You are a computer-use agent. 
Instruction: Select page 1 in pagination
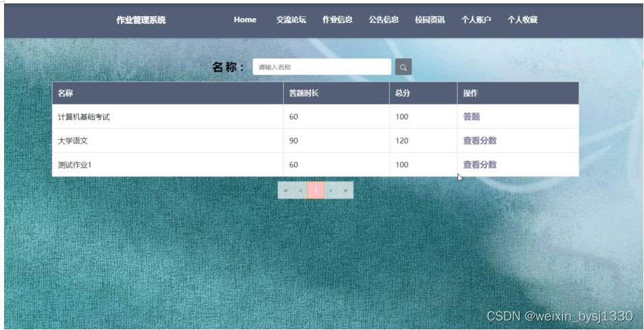tap(316, 190)
